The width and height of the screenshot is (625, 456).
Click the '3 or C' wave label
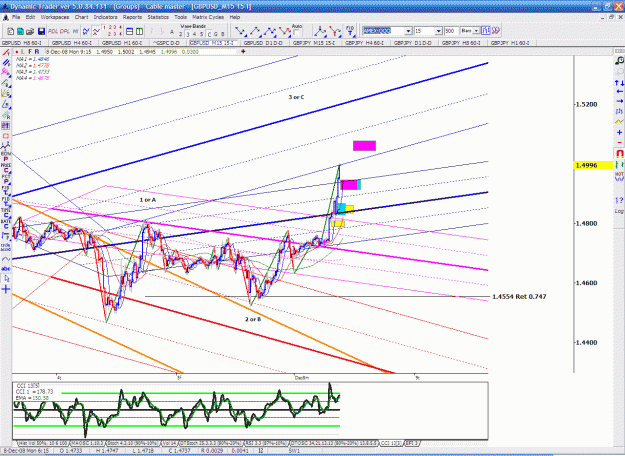coord(296,97)
